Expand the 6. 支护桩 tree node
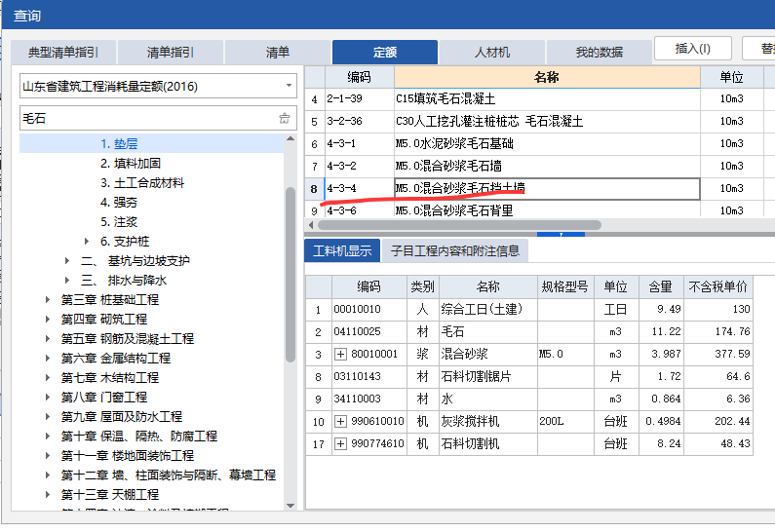 [87, 241]
